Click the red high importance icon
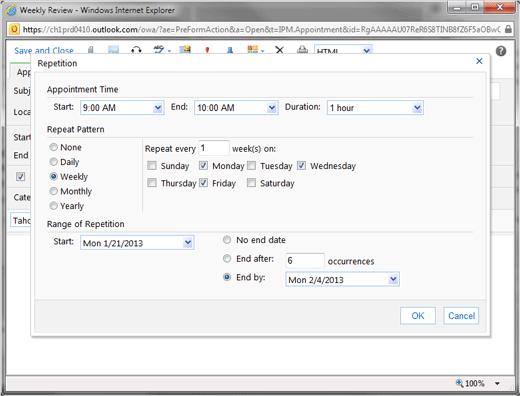 click(207, 50)
